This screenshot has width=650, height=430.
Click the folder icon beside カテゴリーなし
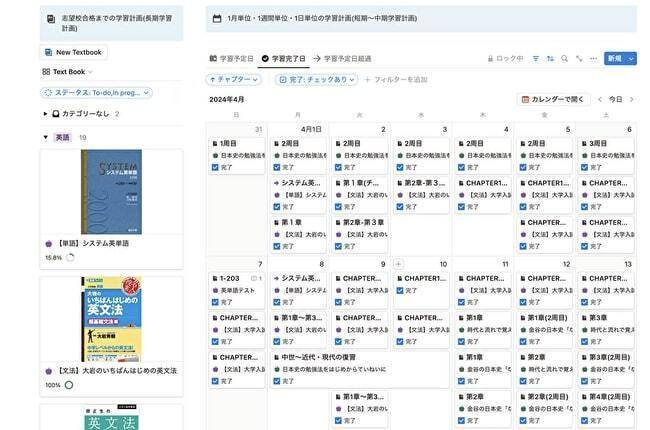(56, 114)
